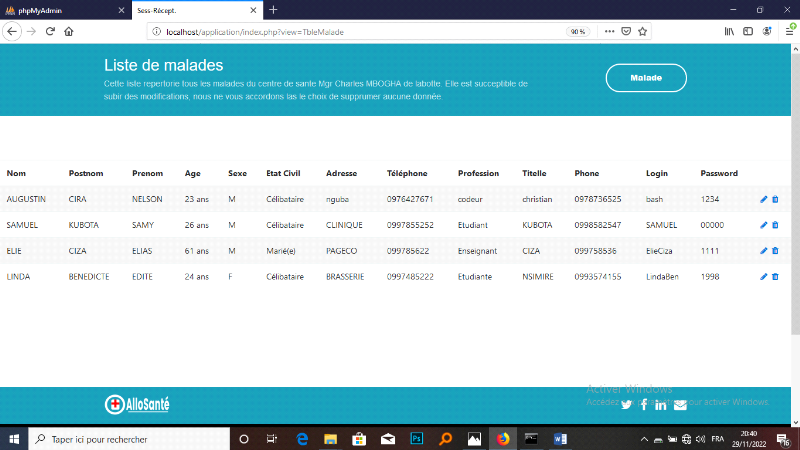Select the ELIAS prenom cell
800x450 pixels.
[x=142, y=251]
